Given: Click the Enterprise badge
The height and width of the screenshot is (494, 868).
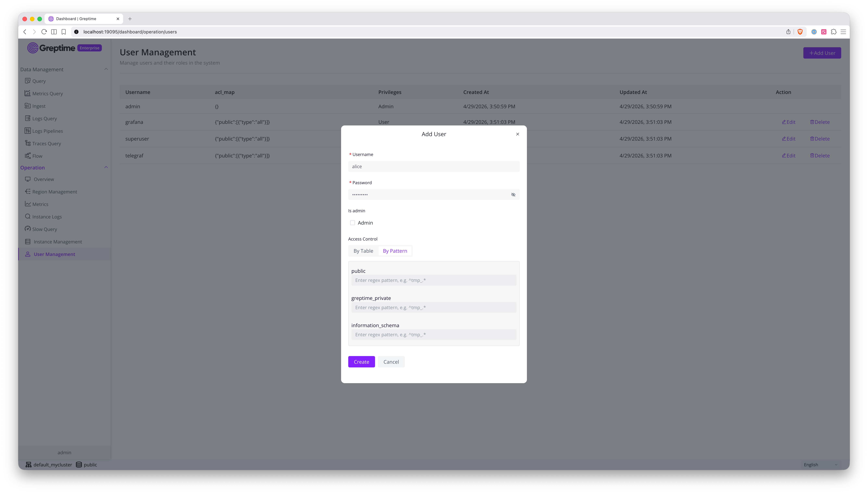Looking at the screenshot, I should (90, 48).
